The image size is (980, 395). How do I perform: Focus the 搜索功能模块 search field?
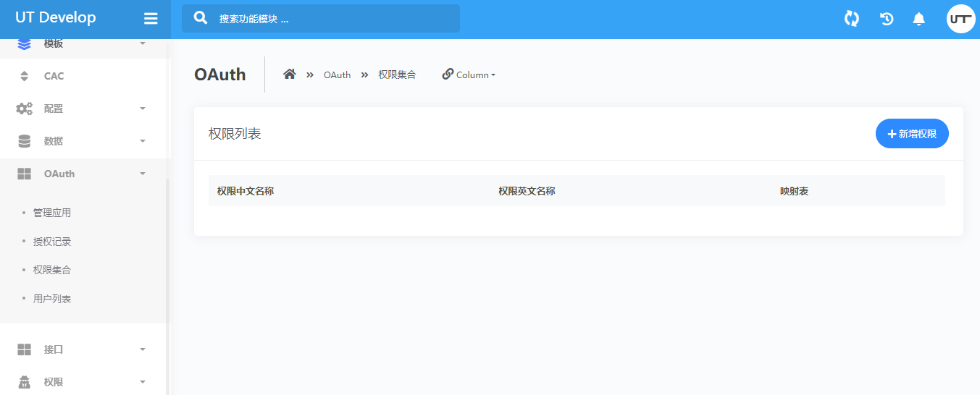point(333,19)
